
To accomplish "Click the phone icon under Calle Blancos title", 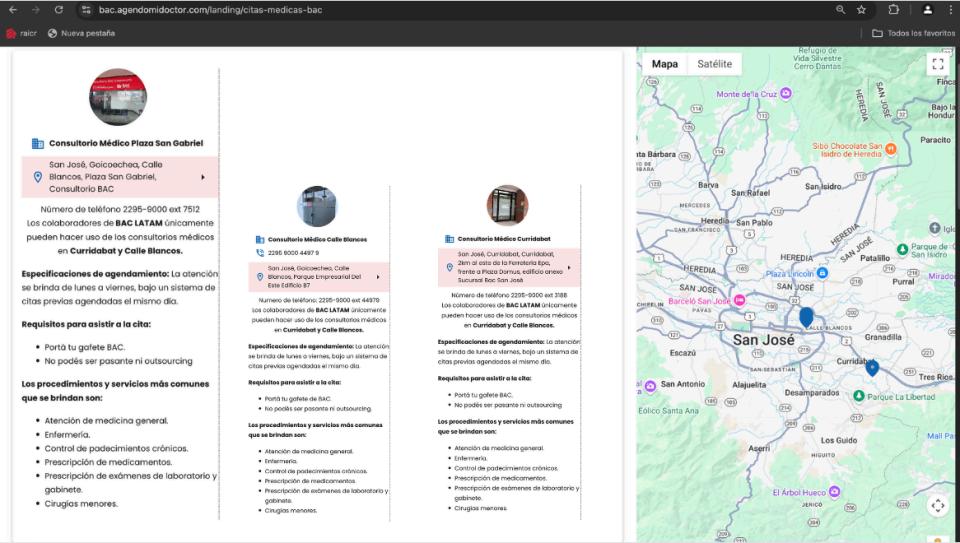I will tap(260, 252).
